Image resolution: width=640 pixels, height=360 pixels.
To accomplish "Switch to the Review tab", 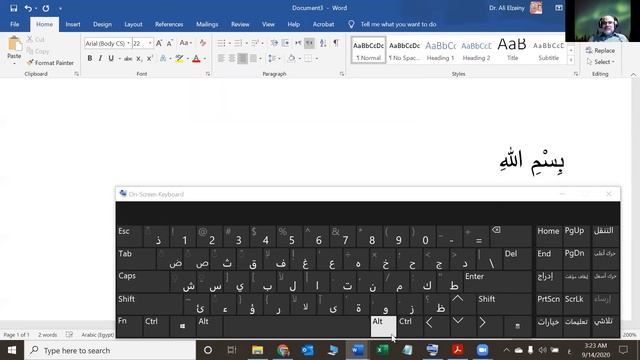I will pyautogui.click(x=240, y=24).
